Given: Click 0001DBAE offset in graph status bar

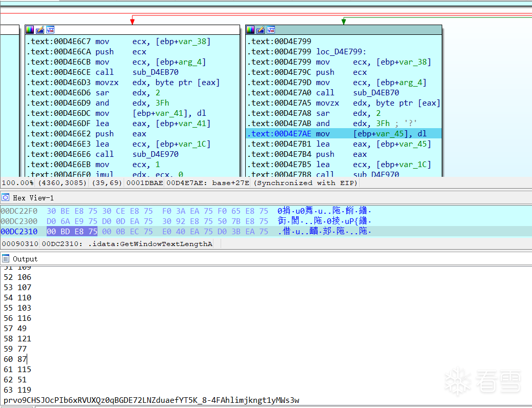Looking at the screenshot, I should [x=145, y=183].
